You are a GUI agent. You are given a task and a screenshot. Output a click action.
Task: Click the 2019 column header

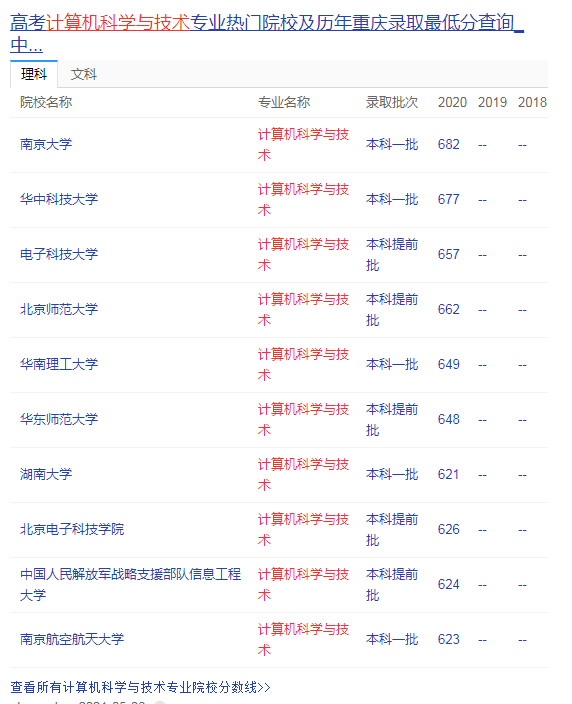coord(492,102)
